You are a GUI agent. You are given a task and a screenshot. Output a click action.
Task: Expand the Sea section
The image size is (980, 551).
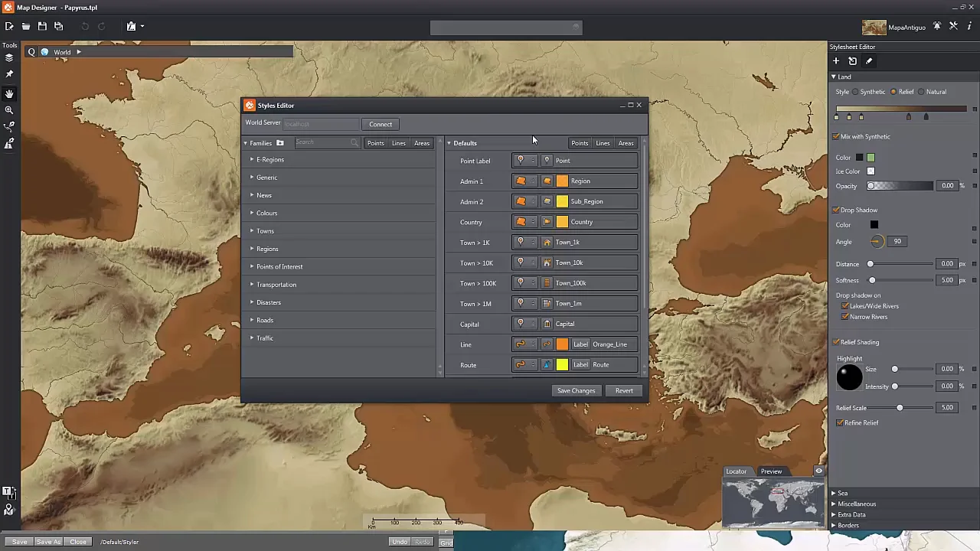point(834,493)
